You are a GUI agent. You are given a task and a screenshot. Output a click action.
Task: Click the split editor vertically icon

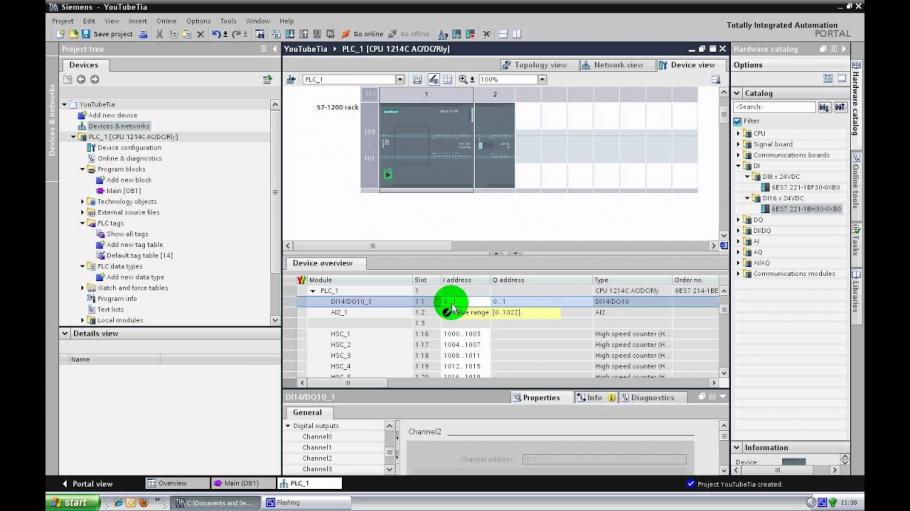click(517, 34)
